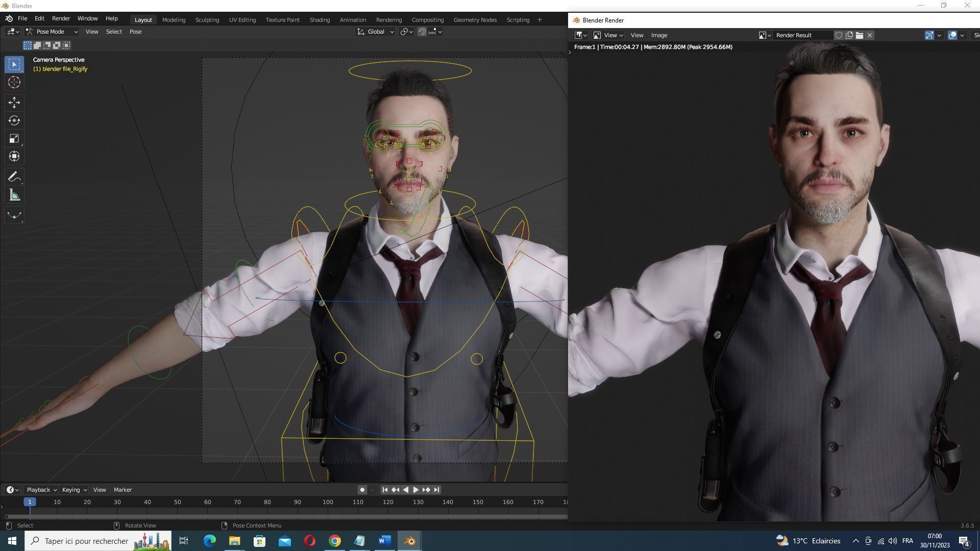
Task: Toggle snapping magnet in viewport header
Action: tap(422, 32)
